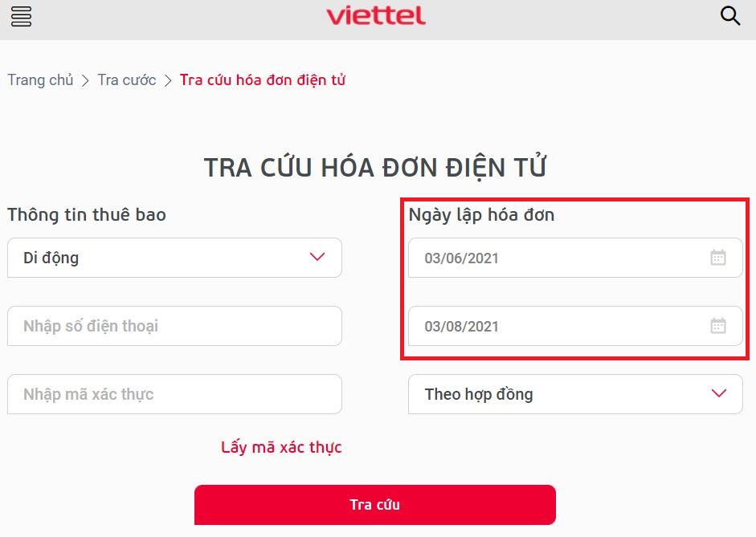
Task: Select the page heading TRA CỨU HÓA ĐƠN ĐIỆN TỬ
Action: point(378,166)
